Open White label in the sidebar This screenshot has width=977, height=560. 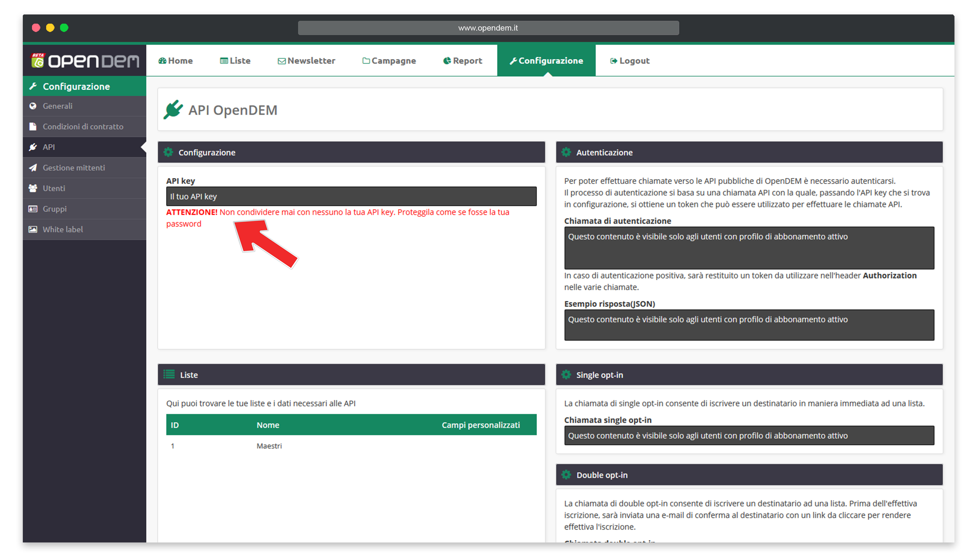(85, 229)
